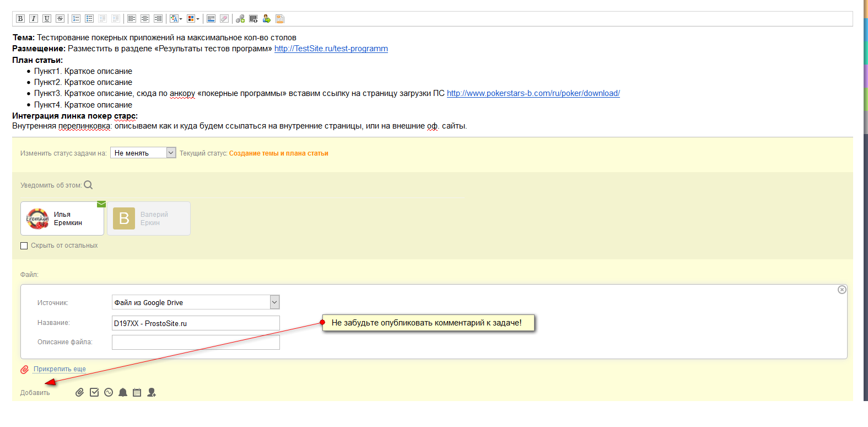Add a file attachment via the gray paperclip
The height and width of the screenshot is (427, 868).
click(x=80, y=392)
